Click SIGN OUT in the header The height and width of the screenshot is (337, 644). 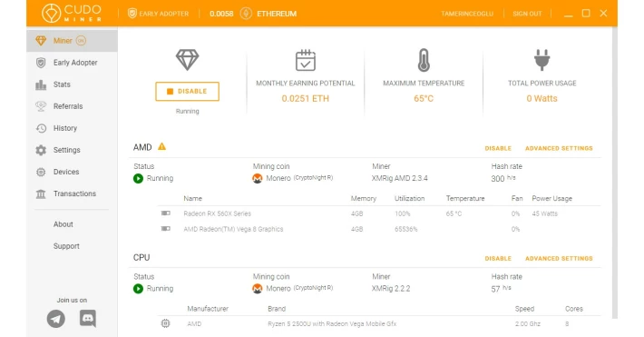(527, 14)
